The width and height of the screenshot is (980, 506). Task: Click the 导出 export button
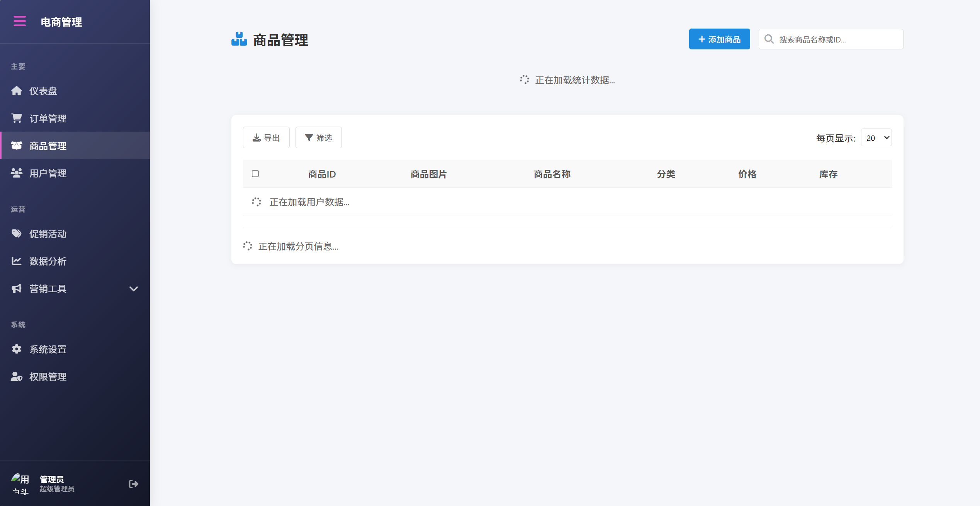point(266,138)
